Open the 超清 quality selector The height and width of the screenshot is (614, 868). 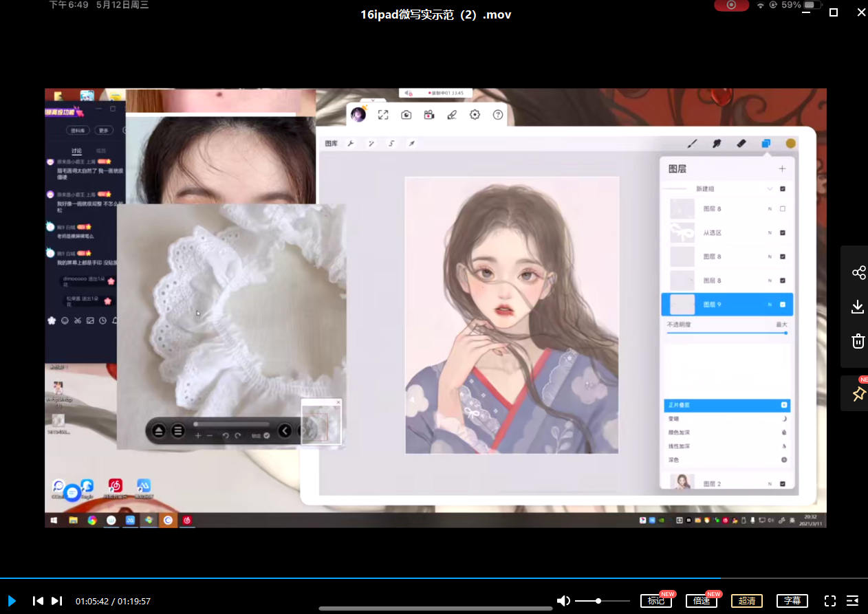pyautogui.click(x=746, y=601)
